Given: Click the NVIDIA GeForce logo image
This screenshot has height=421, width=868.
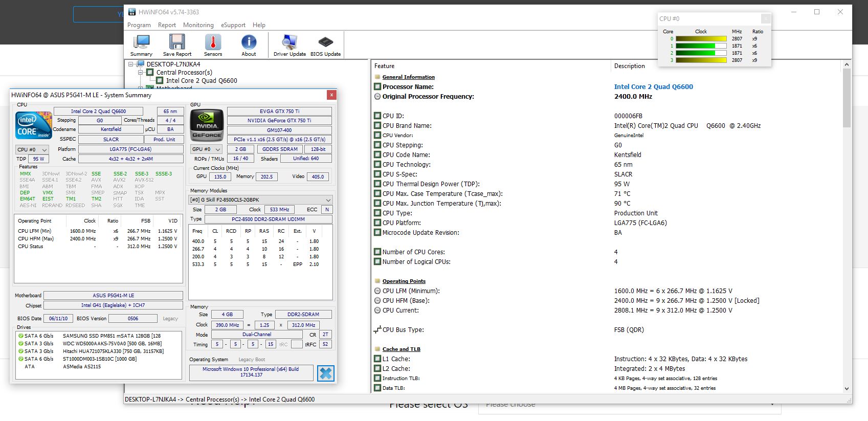Looking at the screenshot, I should [x=207, y=125].
